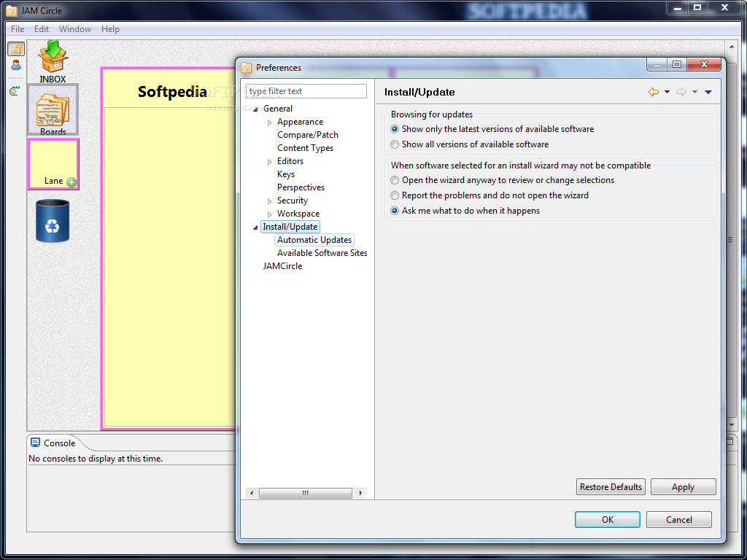The image size is (747, 560).
Task: Open forward history dropdown arrow
Action: tap(694, 92)
